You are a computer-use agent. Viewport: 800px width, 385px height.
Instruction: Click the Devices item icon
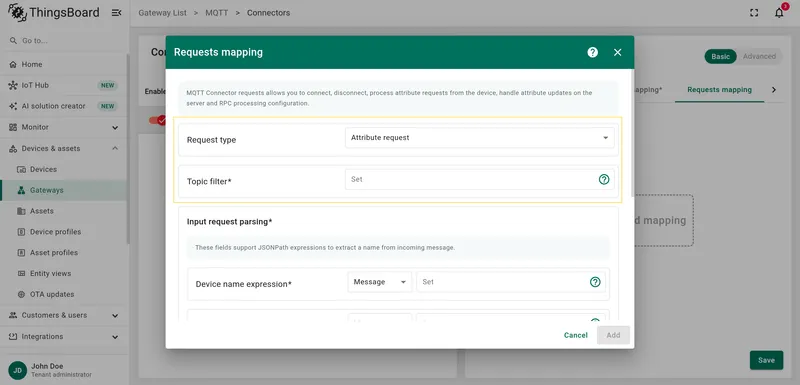pyautogui.click(x=21, y=169)
